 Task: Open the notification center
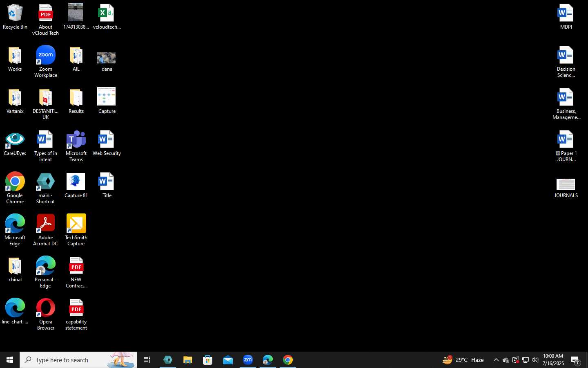tap(576, 360)
